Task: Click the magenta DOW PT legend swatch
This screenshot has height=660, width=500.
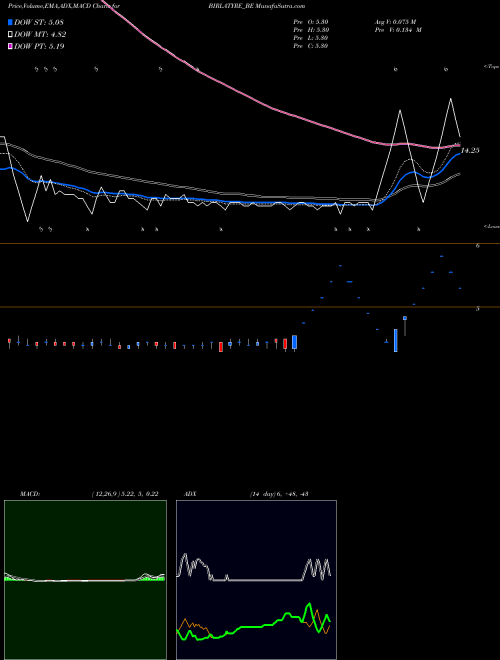Action: [11, 46]
